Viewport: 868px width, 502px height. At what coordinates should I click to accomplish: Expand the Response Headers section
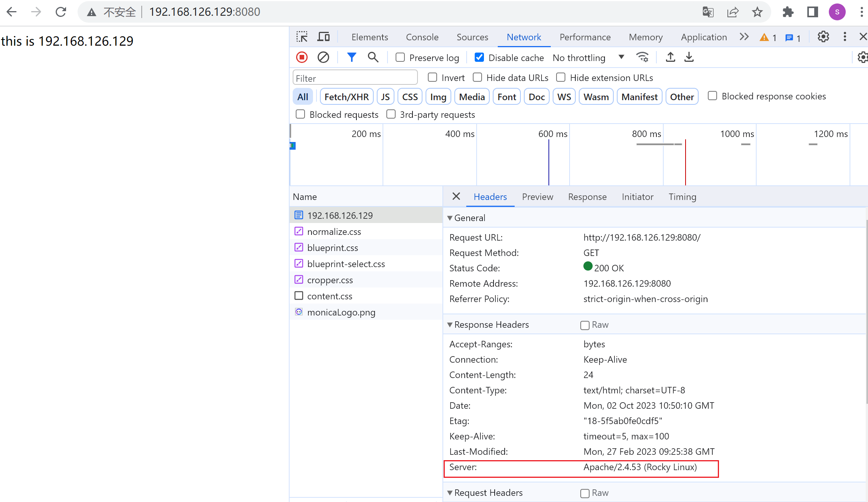(x=449, y=325)
